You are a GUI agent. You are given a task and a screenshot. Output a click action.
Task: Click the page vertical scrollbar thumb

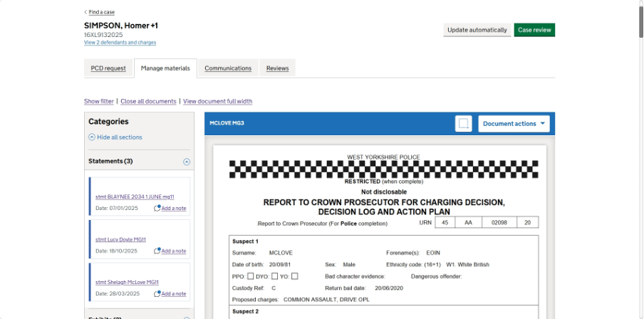click(x=640, y=21)
